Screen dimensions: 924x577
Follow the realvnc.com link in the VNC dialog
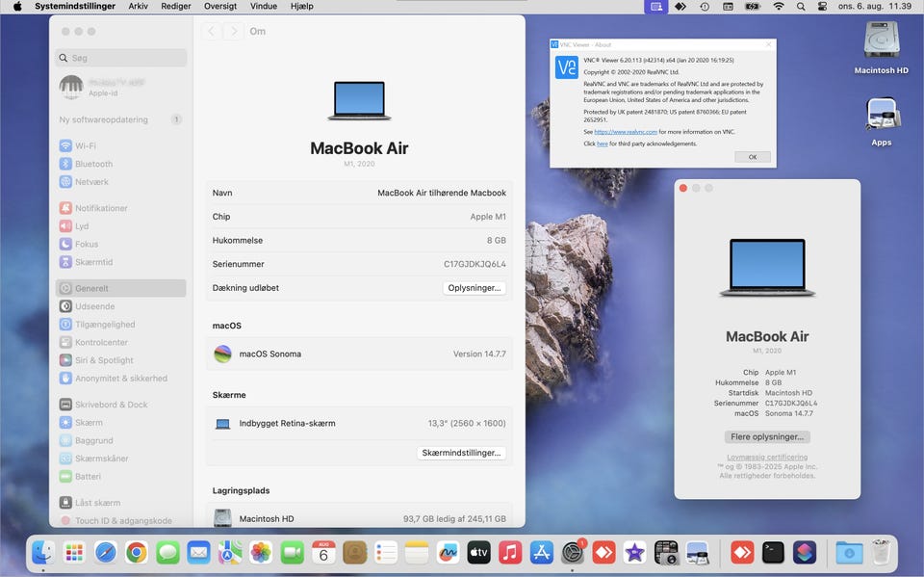[626, 131]
